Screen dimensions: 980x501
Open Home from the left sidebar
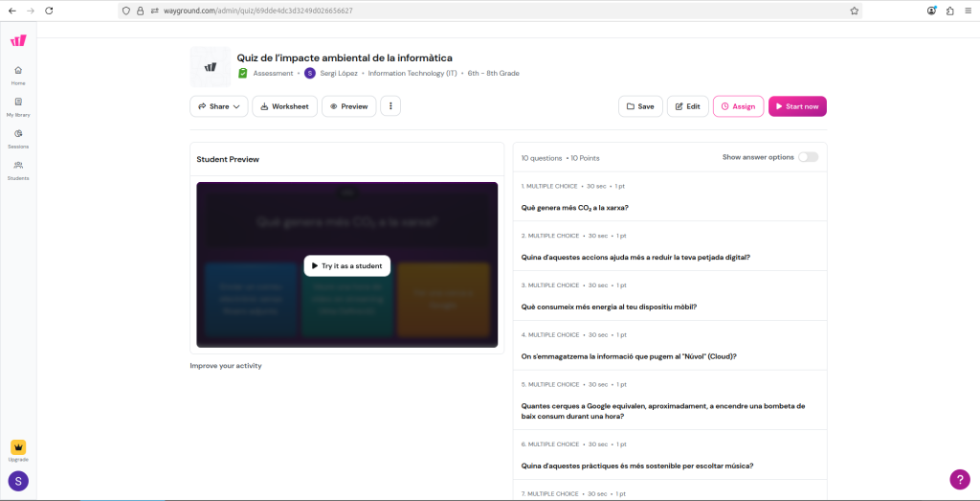pos(18,75)
